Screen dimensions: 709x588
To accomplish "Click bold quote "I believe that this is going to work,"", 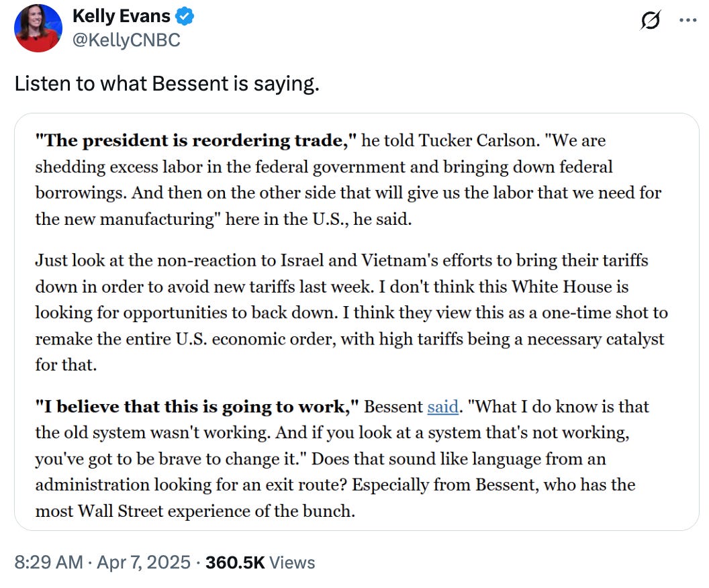I will click(199, 407).
